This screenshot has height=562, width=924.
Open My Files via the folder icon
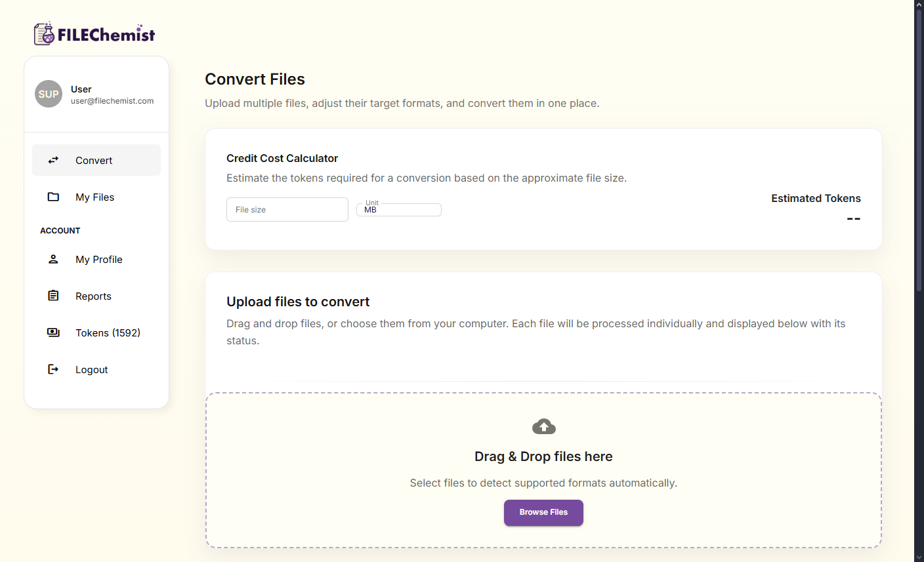53,197
